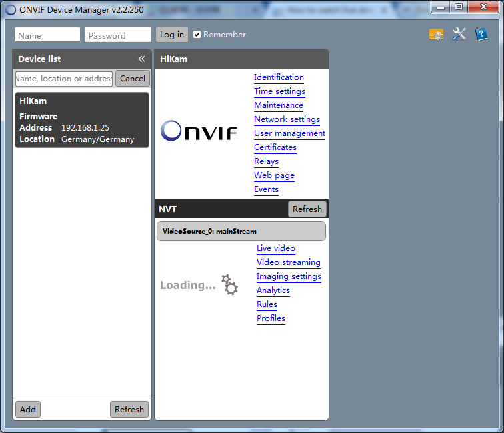Open the Time settings link
Viewport: 504px width, 433px height.
coord(279,91)
